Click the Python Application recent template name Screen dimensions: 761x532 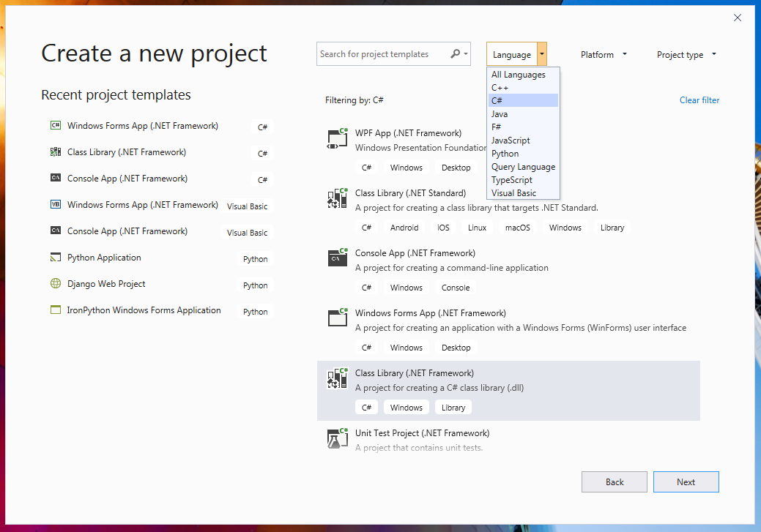click(x=104, y=258)
